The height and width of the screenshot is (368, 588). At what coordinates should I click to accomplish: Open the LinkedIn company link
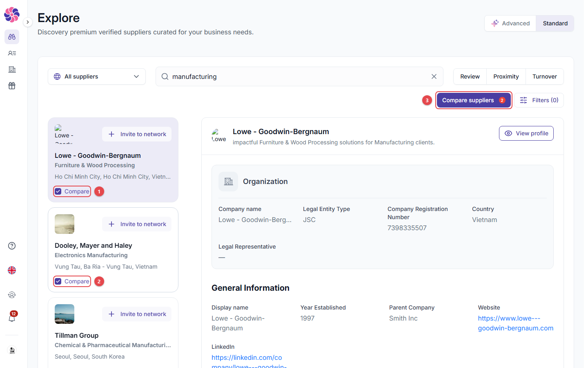coord(249,361)
